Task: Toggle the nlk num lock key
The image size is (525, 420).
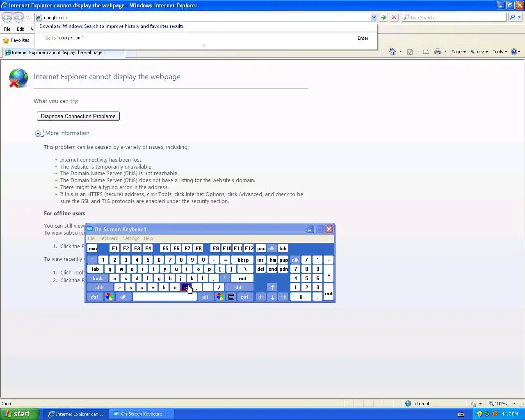Action: click(295, 260)
